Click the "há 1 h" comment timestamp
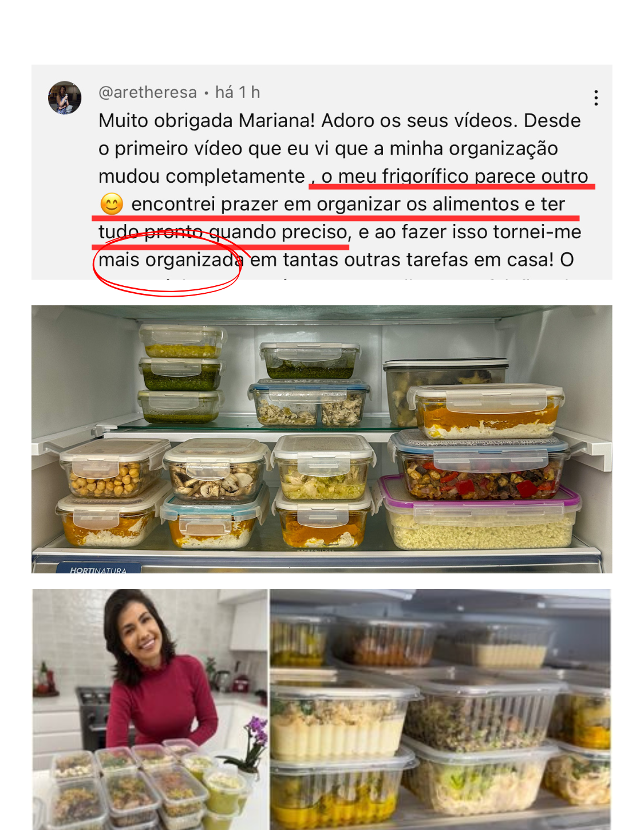This screenshot has width=644, height=830. tap(238, 92)
